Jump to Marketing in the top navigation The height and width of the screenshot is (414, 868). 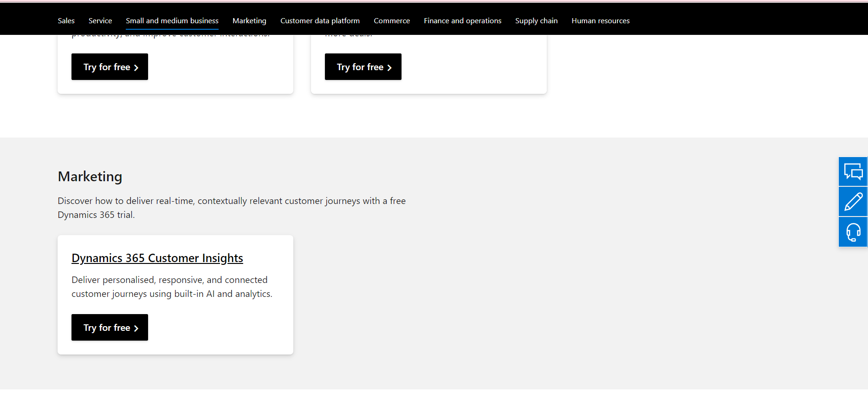(249, 21)
